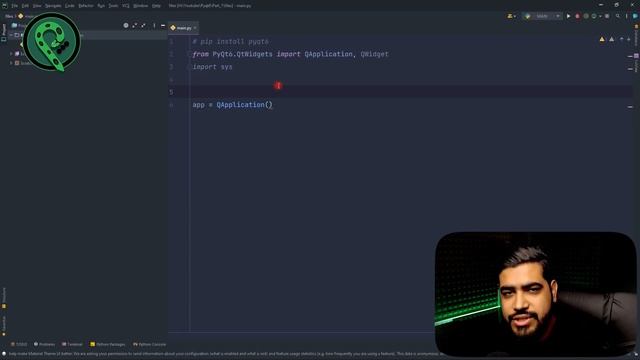Image resolution: width=640 pixels, height=360 pixels.
Task: Open the Project view dropdown header
Action: [x=18, y=25]
